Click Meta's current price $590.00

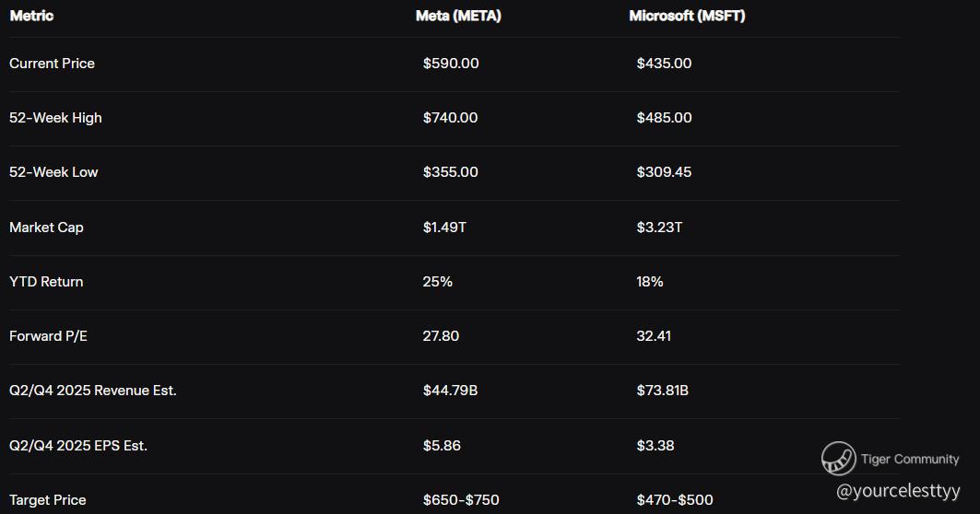point(451,64)
